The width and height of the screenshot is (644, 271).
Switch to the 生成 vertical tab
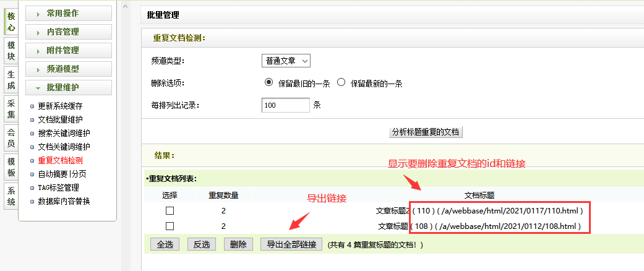pos(11,80)
